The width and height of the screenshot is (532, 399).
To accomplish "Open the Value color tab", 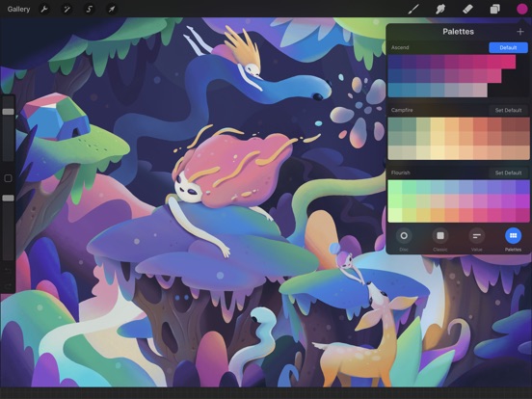I will pos(476,240).
